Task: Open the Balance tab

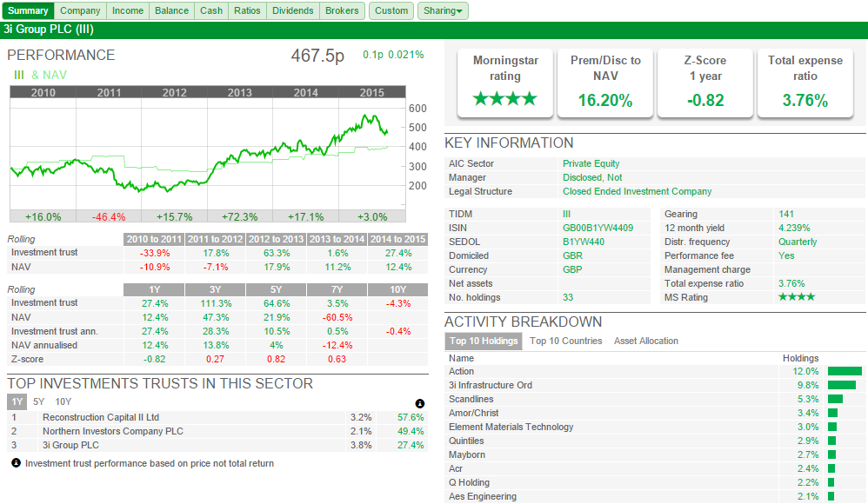Action: click(171, 10)
